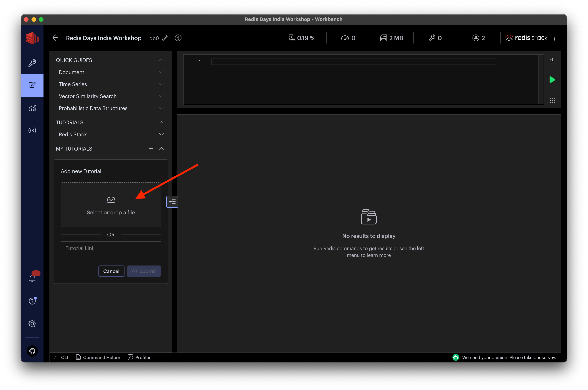The image size is (588, 390).
Task: Open the notification bell icon
Action: point(32,279)
